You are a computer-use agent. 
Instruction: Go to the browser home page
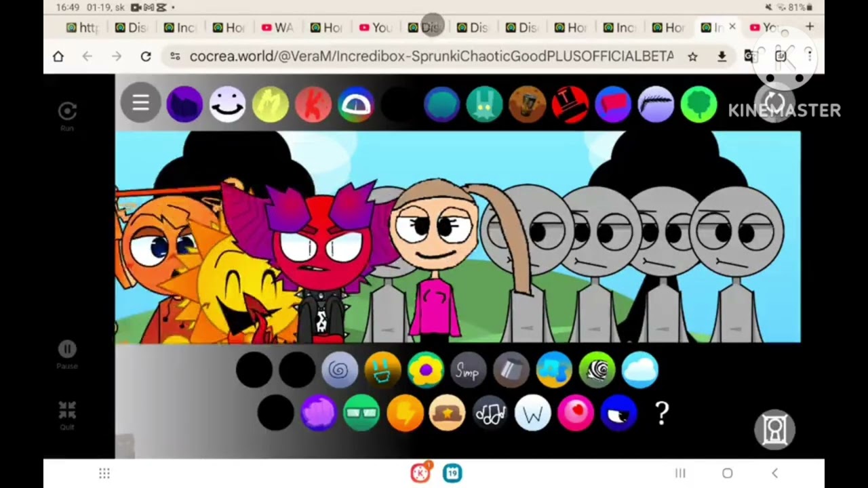click(58, 57)
